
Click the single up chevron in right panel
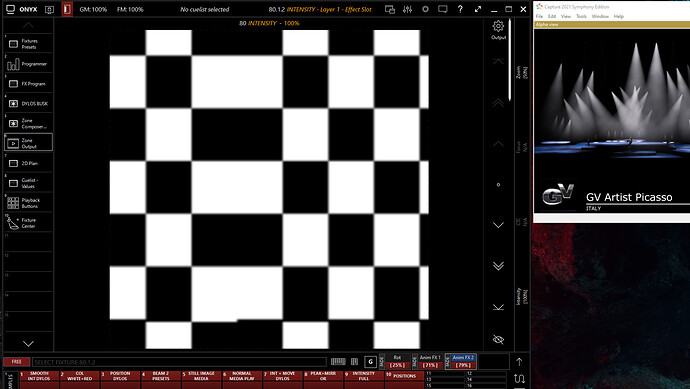tap(498, 144)
